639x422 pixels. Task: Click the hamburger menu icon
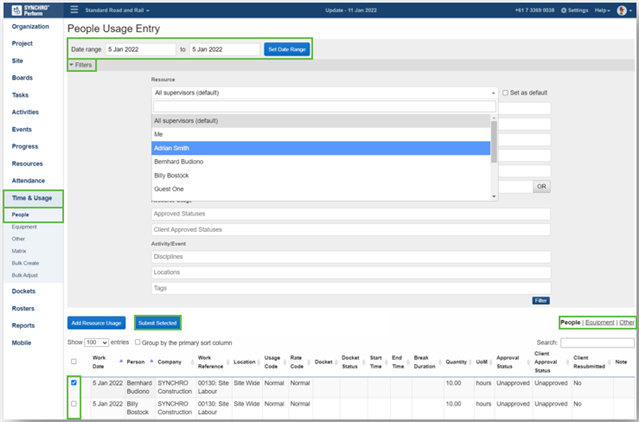[x=74, y=10]
